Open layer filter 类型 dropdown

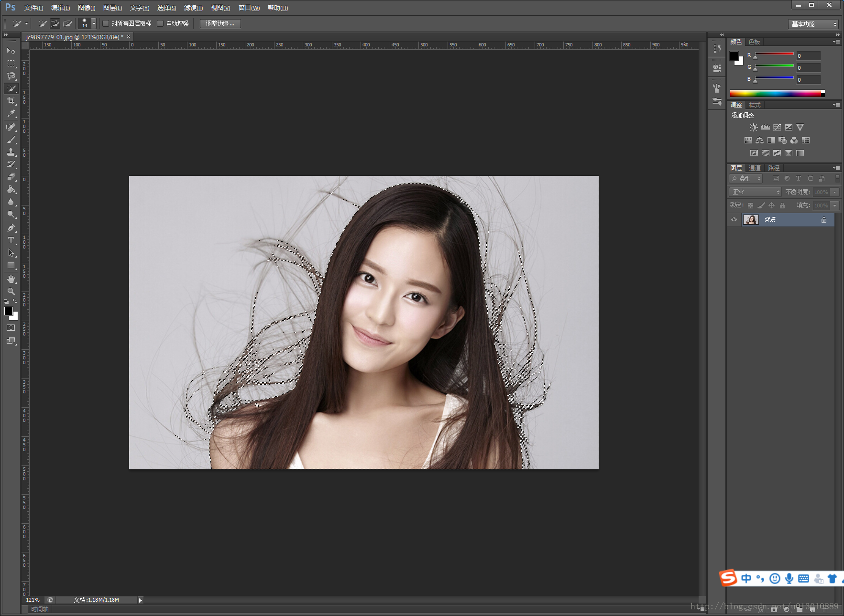[x=746, y=178]
